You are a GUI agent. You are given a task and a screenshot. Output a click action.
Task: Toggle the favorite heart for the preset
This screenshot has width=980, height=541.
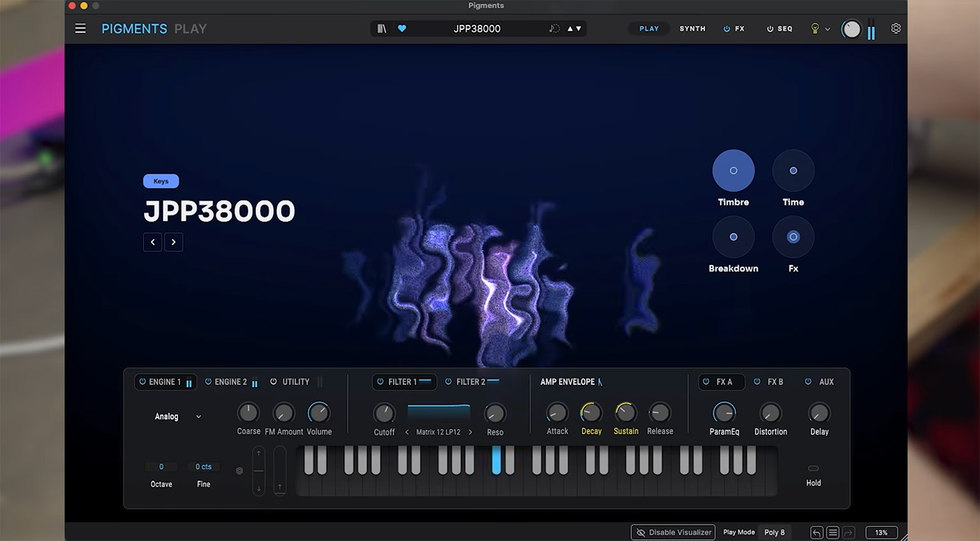[402, 29]
